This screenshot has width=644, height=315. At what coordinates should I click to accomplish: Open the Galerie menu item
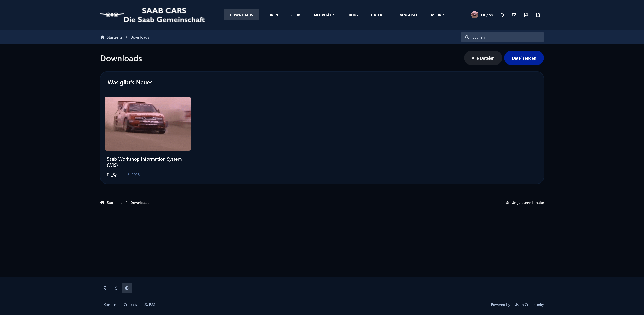point(378,15)
